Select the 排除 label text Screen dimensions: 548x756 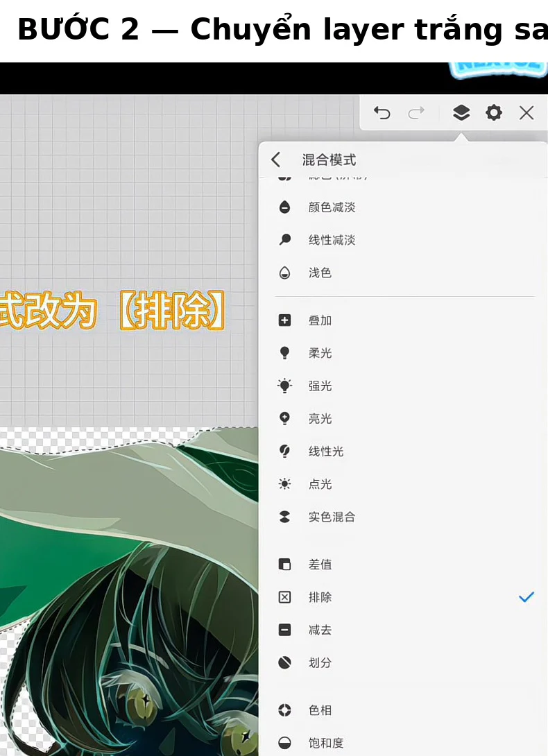tap(320, 597)
